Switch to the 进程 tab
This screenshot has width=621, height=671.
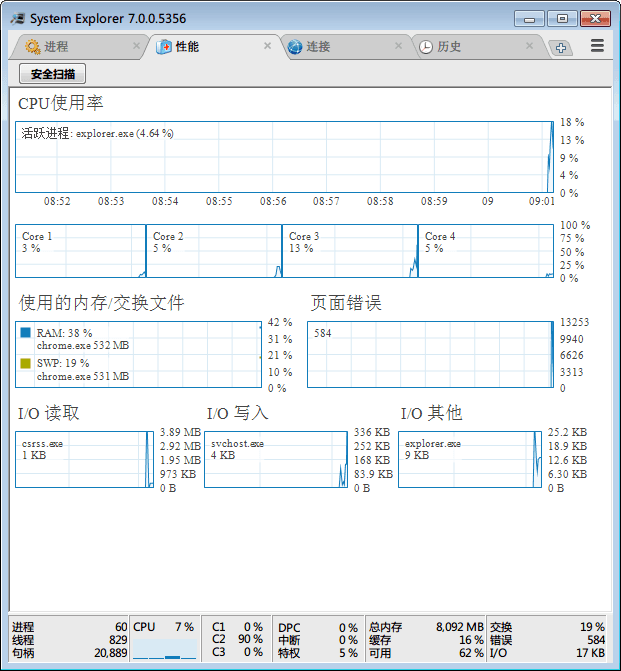pyautogui.click(x=79, y=46)
